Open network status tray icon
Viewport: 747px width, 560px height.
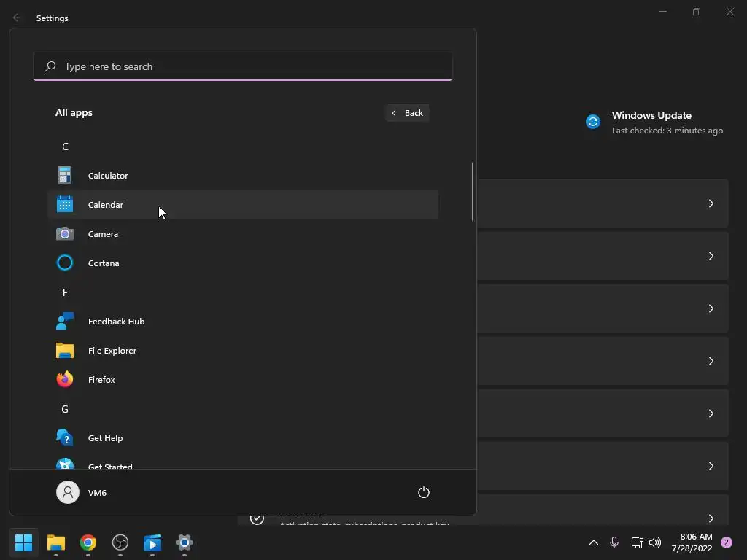coord(636,542)
